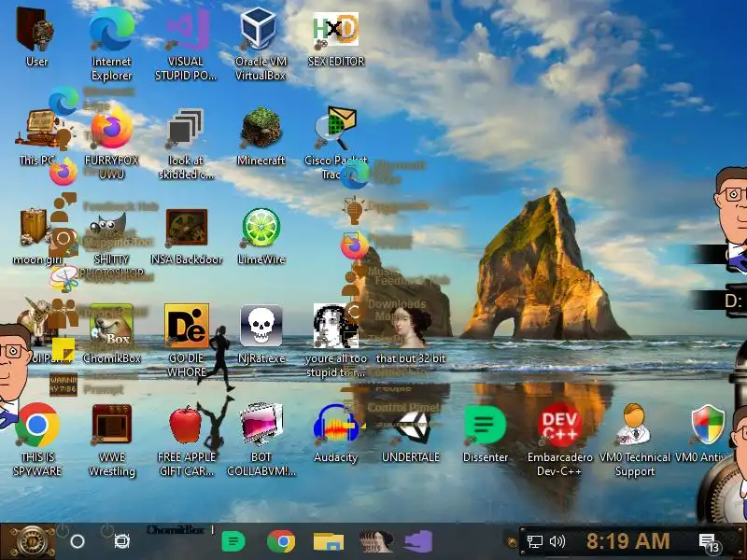Open the LimeWire desktop shortcut
The width and height of the screenshot is (747, 560).
pyautogui.click(x=261, y=236)
